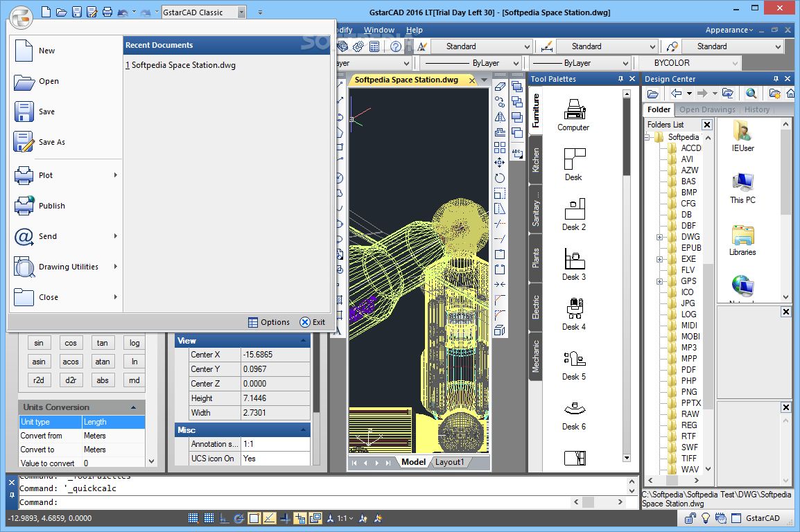The width and height of the screenshot is (800, 532).
Task: Collapse the Units Conversion section
Action: coord(133,407)
